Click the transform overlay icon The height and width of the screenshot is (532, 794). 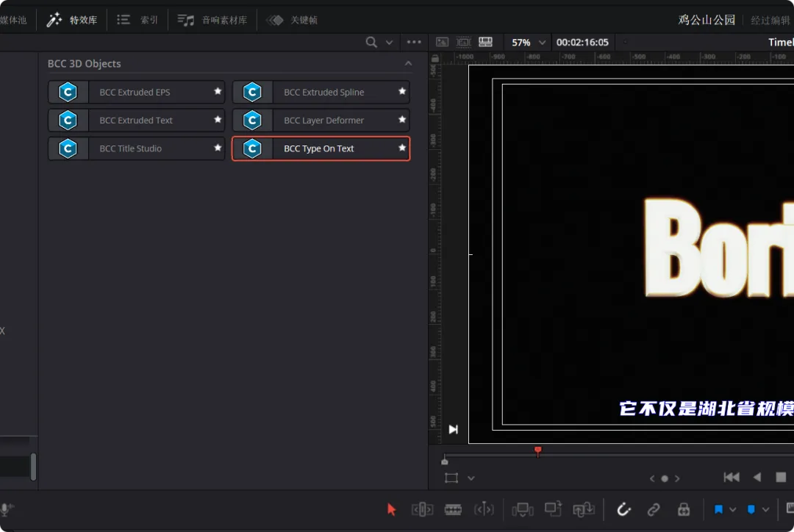pos(451,478)
